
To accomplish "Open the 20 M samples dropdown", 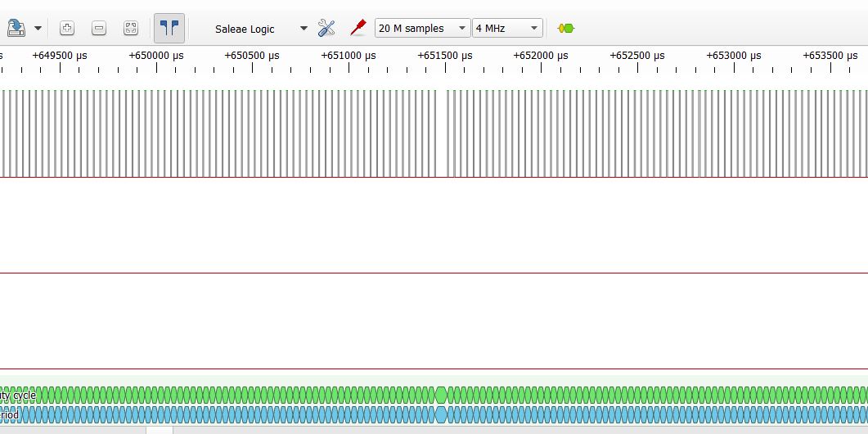I will click(422, 29).
